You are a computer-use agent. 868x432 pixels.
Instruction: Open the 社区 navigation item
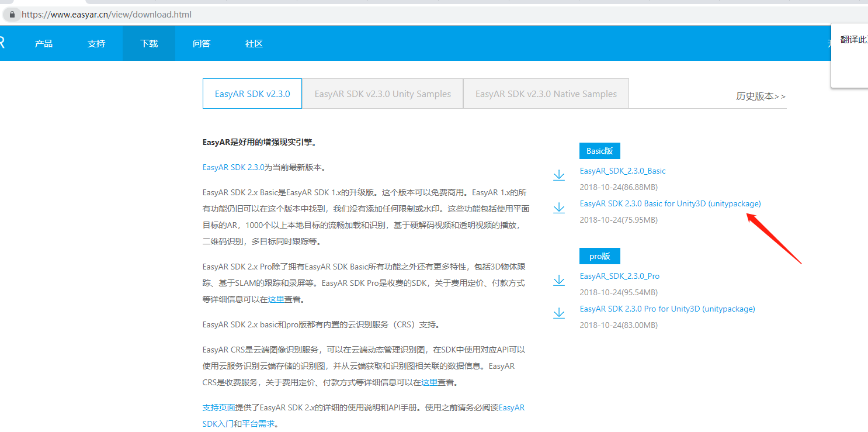(254, 43)
